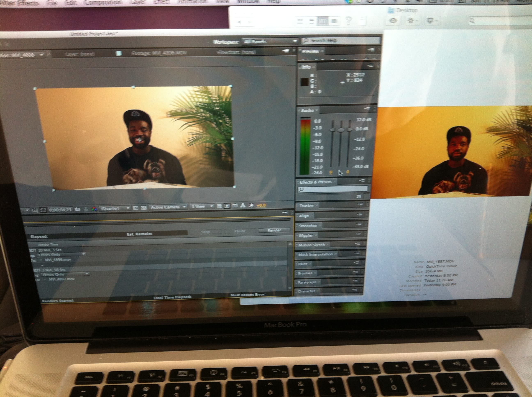The height and width of the screenshot is (397, 532).
Task: Click the MVI_4897.mov output link
Action: tap(62, 279)
